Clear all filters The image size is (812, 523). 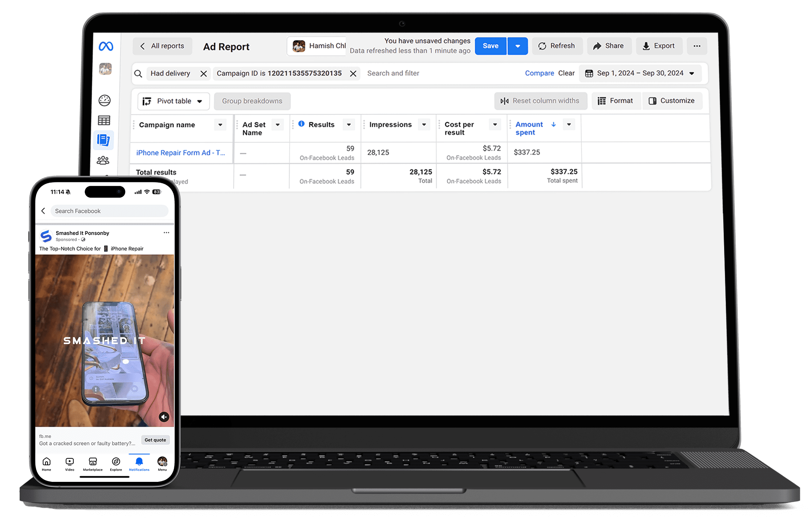(x=566, y=73)
